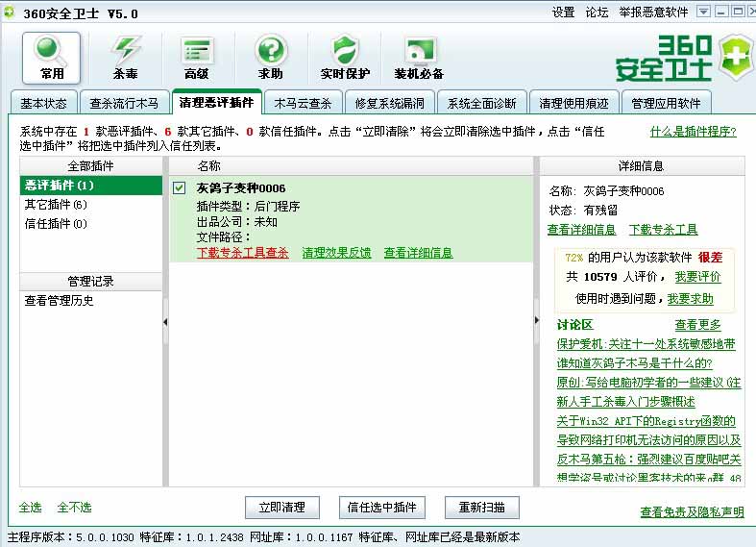Select 信任插件 (0) in the list
756x547 pixels.
click(x=91, y=224)
